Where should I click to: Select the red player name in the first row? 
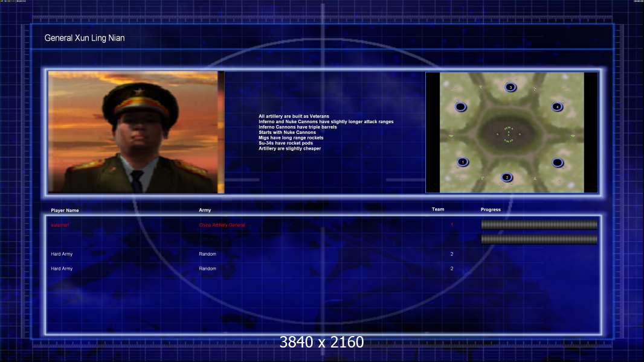pyautogui.click(x=60, y=225)
